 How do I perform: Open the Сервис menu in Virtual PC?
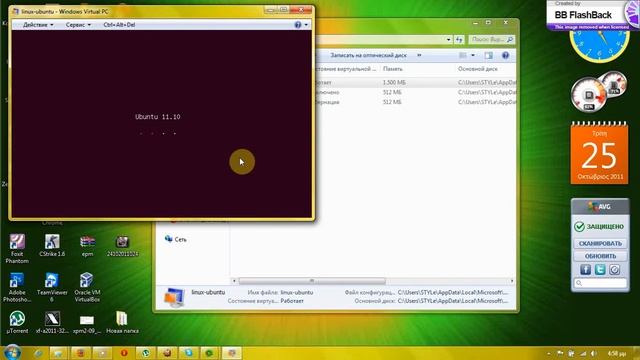click(78, 25)
